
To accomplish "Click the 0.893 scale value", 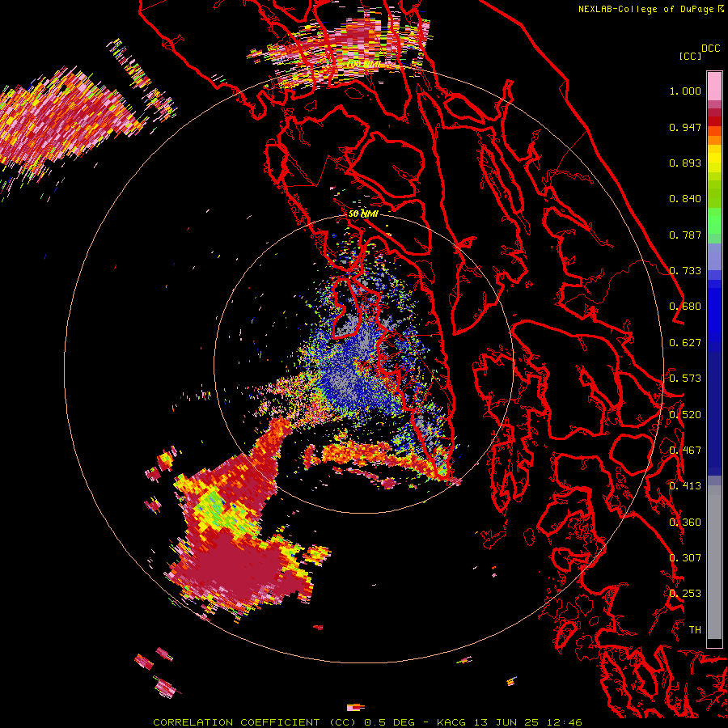I will (685, 163).
